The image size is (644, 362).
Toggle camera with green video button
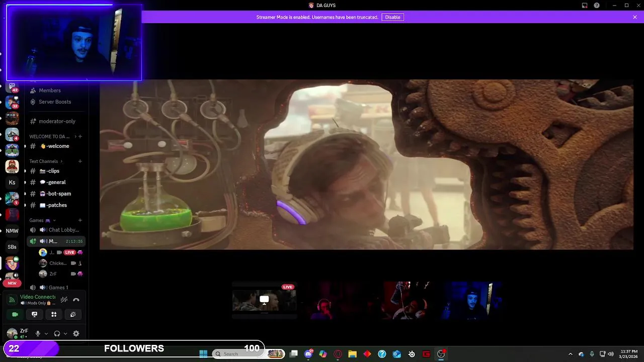coord(15,314)
